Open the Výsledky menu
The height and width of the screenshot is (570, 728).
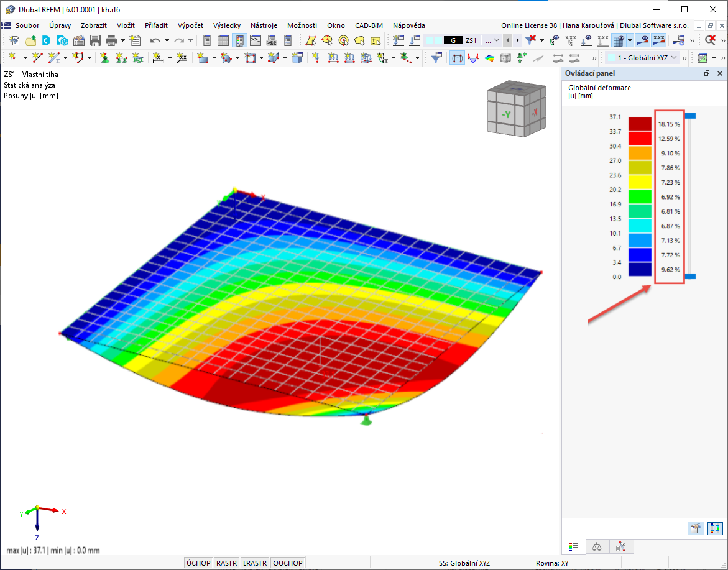(227, 25)
